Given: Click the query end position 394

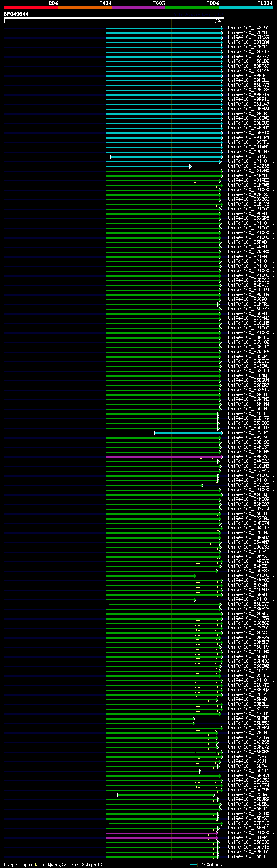Looking at the screenshot, I should coord(219,21).
